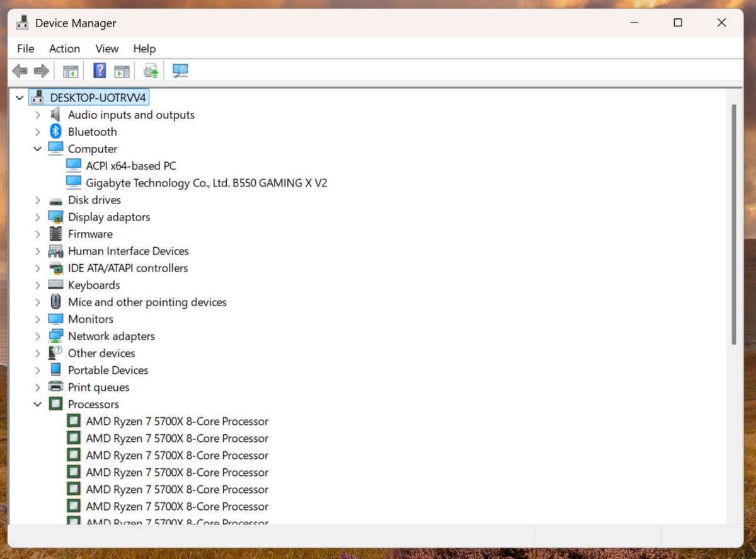Click the Update driver toolbar icon
756x559 pixels.
coord(150,71)
